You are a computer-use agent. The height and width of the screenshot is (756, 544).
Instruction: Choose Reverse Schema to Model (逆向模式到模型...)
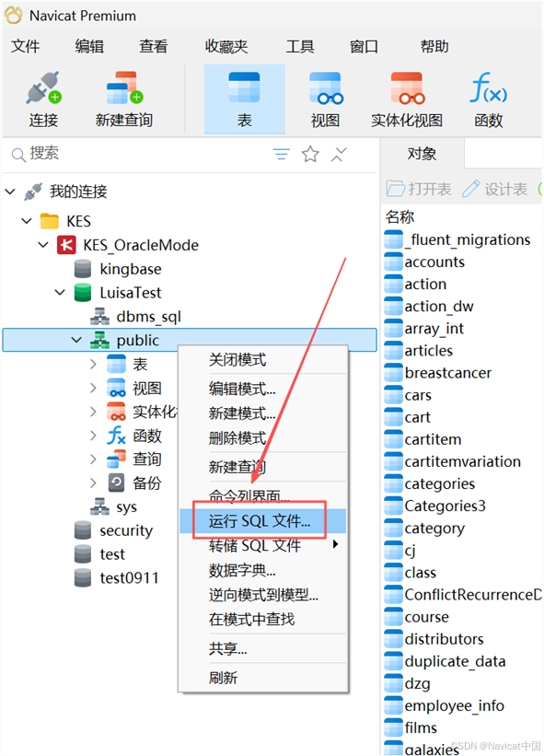click(263, 595)
